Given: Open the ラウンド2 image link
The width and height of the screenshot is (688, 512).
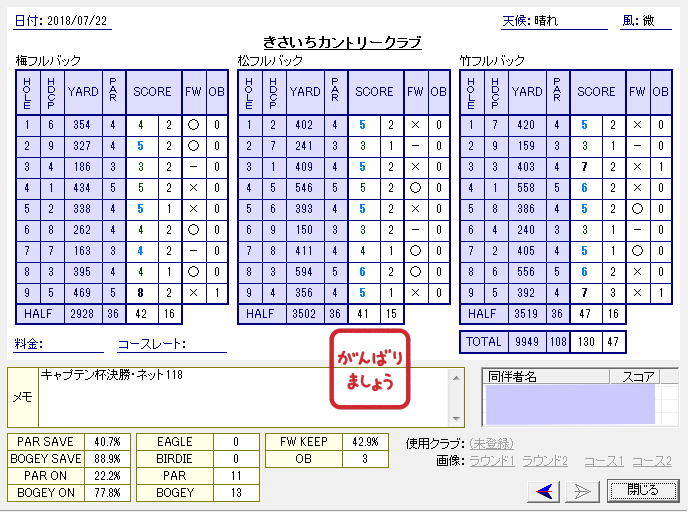Looking at the screenshot, I should tap(545, 461).
